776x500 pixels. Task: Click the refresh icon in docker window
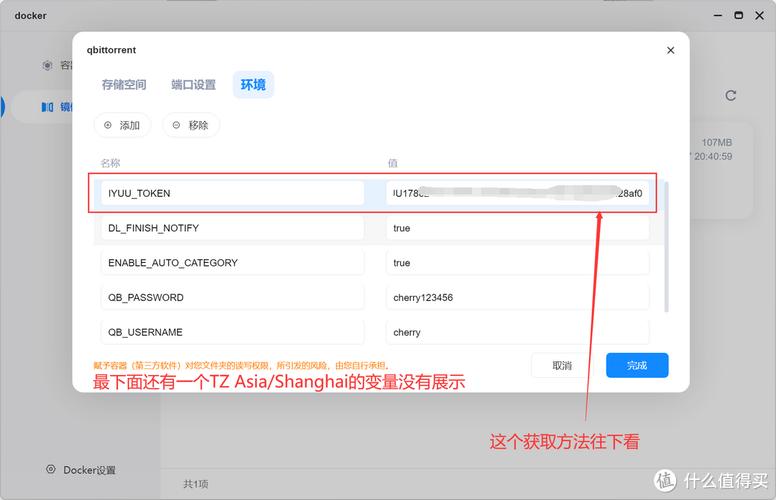(730, 96)
